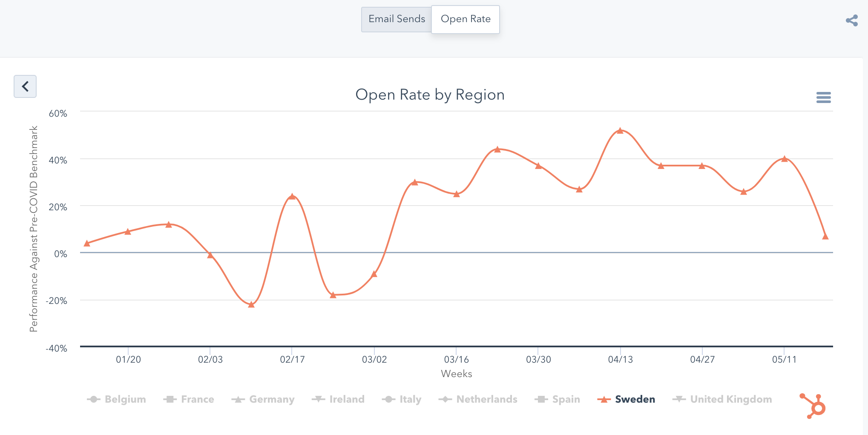Open the chart hamburger context menu

pos(823,97)
